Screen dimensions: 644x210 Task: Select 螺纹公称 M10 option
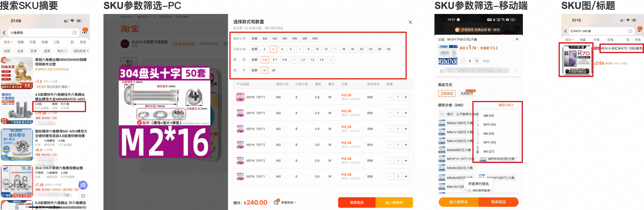click(x=315, y=38)
